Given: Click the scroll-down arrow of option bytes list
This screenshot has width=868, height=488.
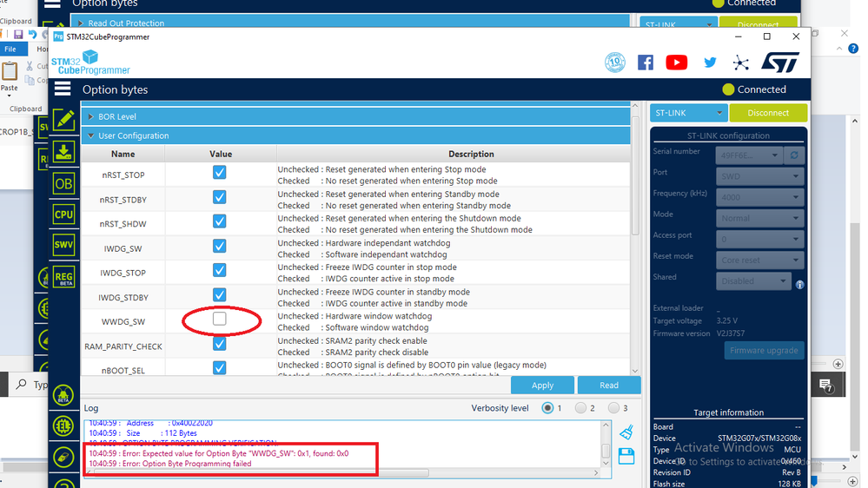Looking at the screenshot, I should click(x=635, y=372).
